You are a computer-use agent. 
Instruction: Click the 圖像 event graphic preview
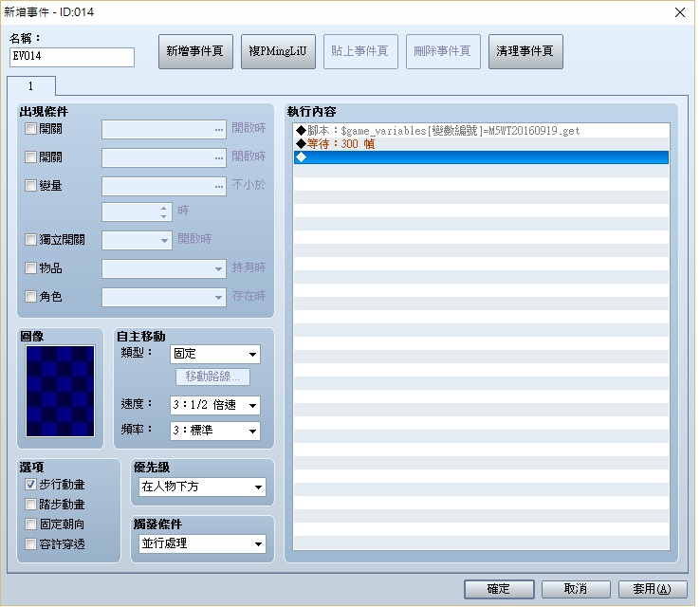[x=61, y=392]
